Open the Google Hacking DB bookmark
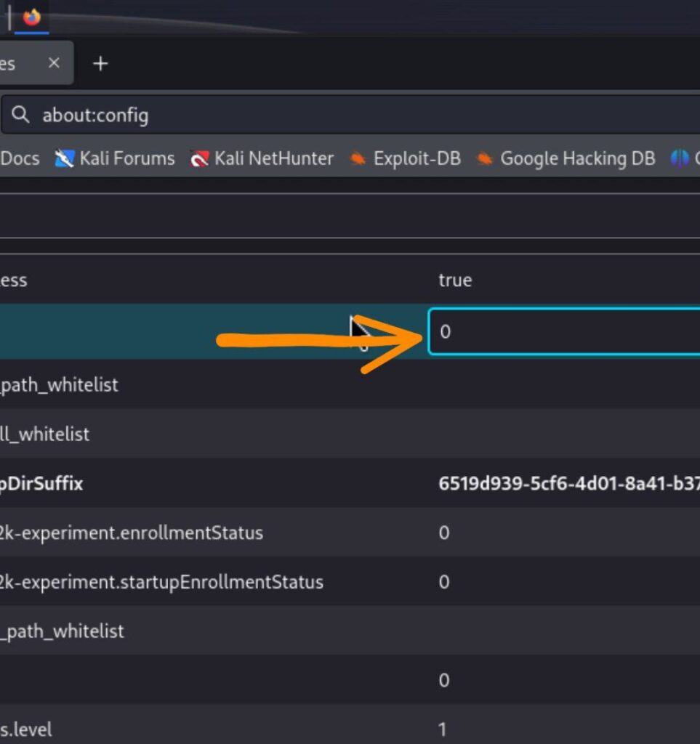Viewport: 700px width, 744px height. click(x=566, y=158)
